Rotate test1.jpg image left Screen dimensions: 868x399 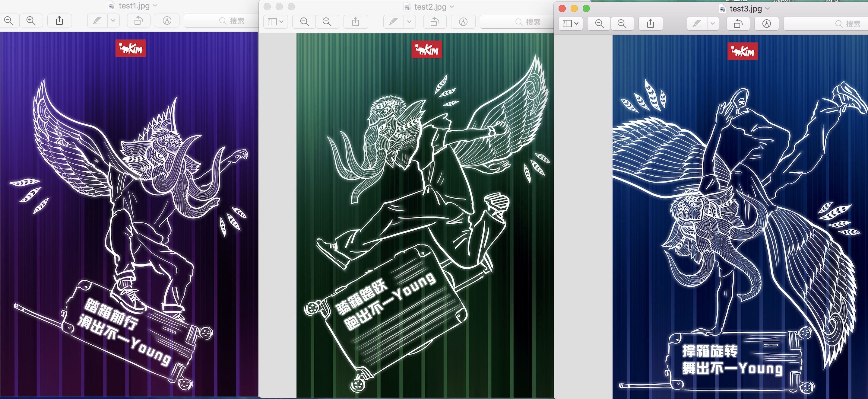pyautogui.click(x=138, y=21)
